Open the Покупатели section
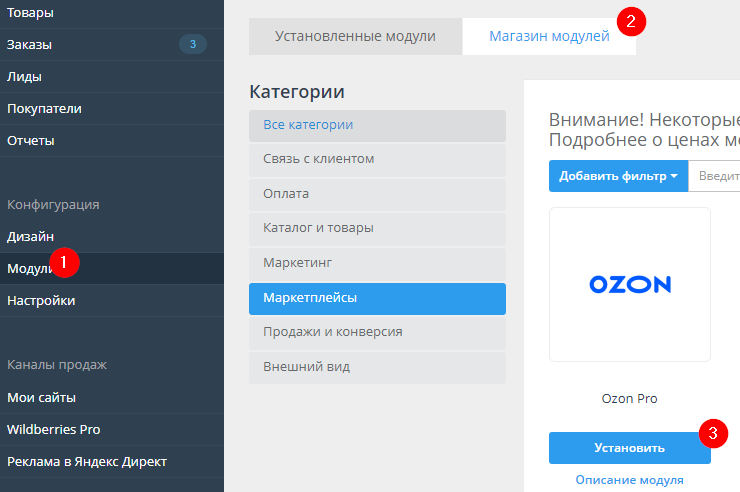 [111, 109]
